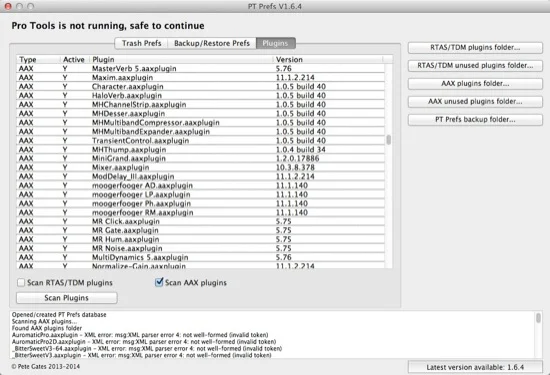Image resolution: width=550 pixels, height=375 pixels.
Task: Uncheck Scan AAX plugins checkbox
Action: pos(159,282)
